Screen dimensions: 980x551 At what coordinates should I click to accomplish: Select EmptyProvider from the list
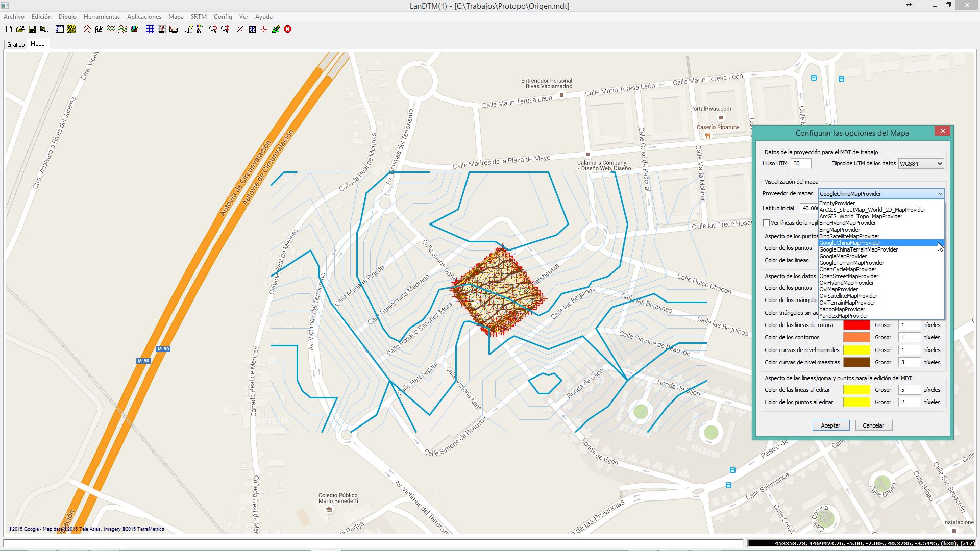click(x=881, y=203)
